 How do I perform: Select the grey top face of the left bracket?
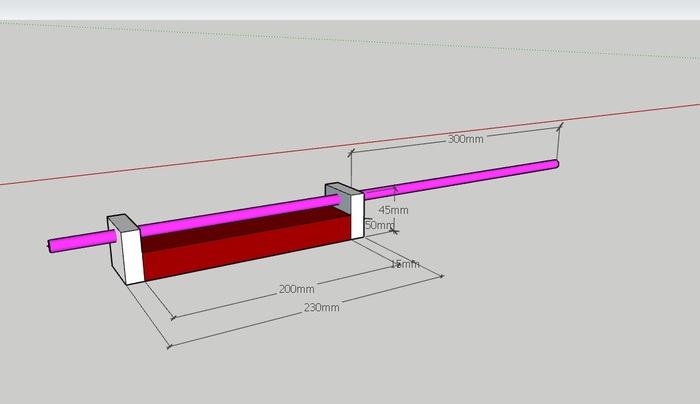point(122,223)
